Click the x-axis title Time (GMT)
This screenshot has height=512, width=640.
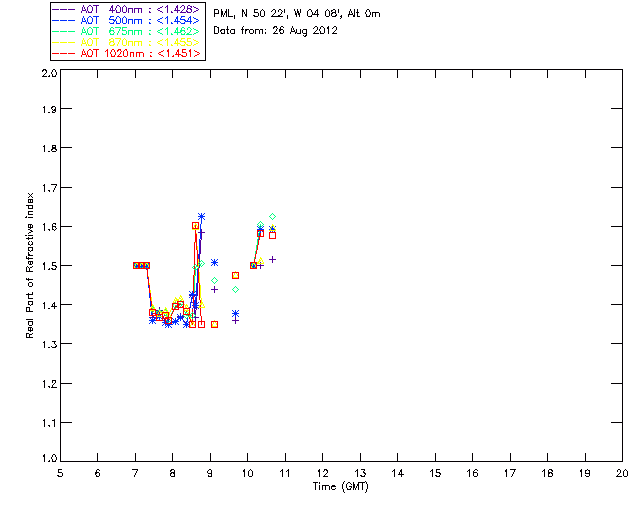340,487
